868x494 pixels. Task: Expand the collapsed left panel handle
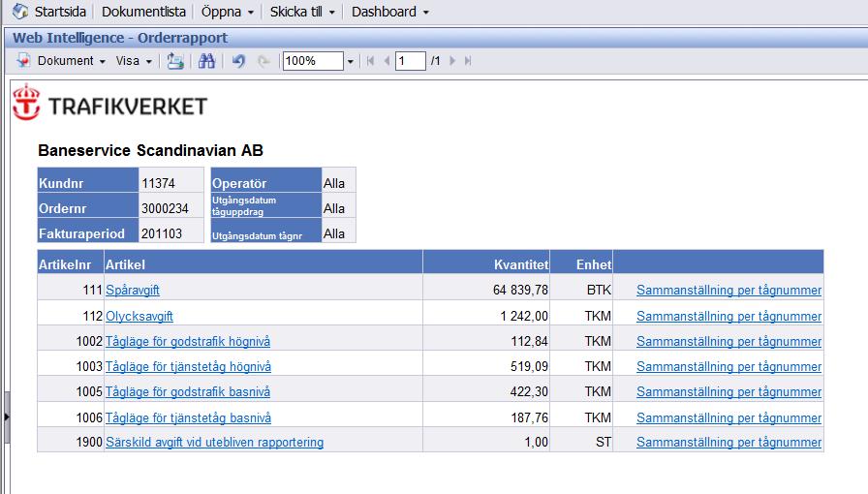pyautogui.click(x=7, y=417)
